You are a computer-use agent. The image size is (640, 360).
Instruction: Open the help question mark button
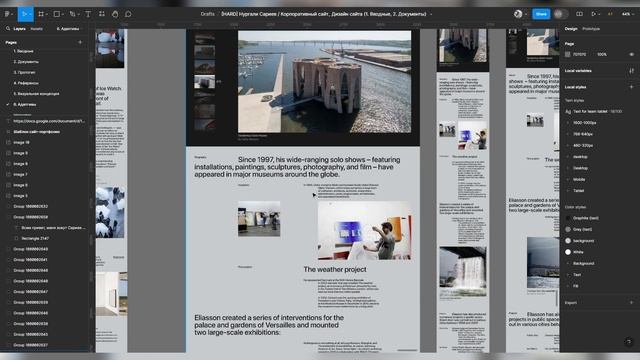coord(629,342)
